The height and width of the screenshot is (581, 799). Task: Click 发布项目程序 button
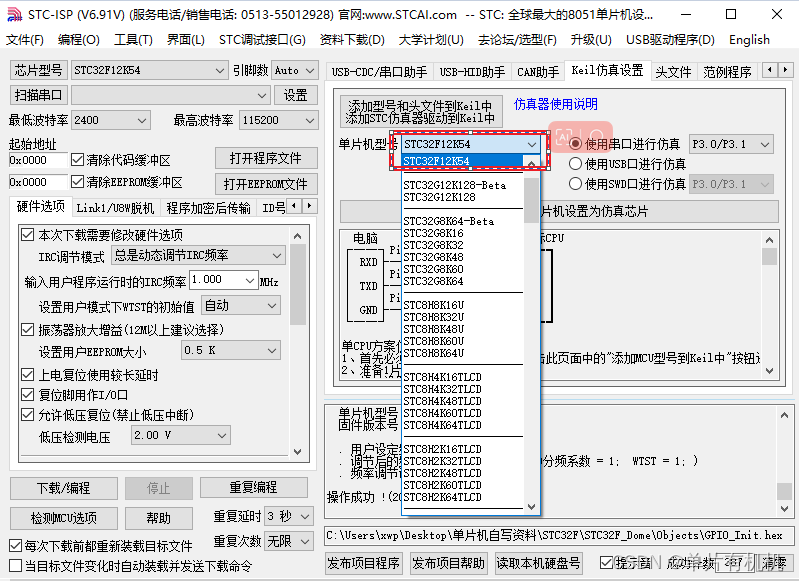(363, 563)
